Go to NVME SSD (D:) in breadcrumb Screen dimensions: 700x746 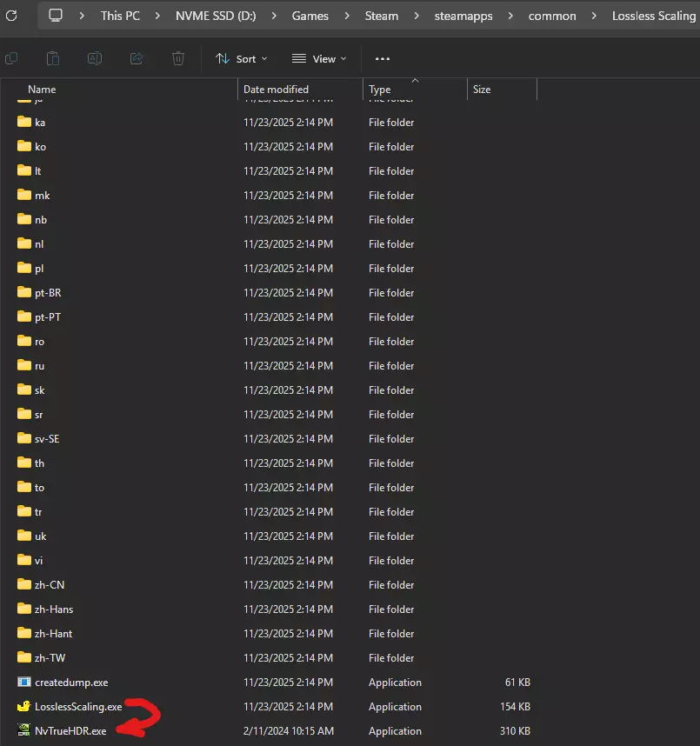click(x=216, y=16)
